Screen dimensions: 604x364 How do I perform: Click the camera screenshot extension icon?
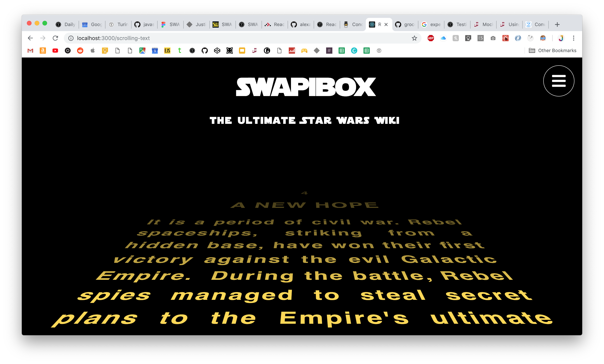coord(493,38)
